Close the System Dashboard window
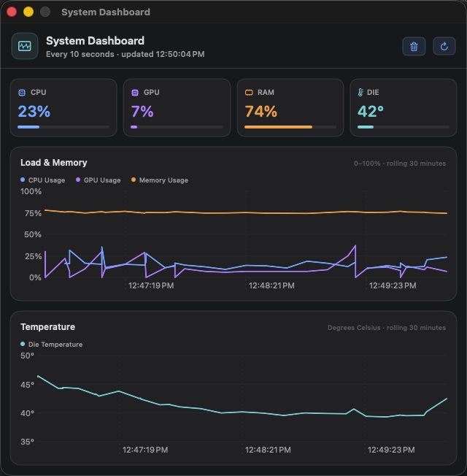Image resolution: width=467 pixels, height=476 pixels. pos(12,12)
